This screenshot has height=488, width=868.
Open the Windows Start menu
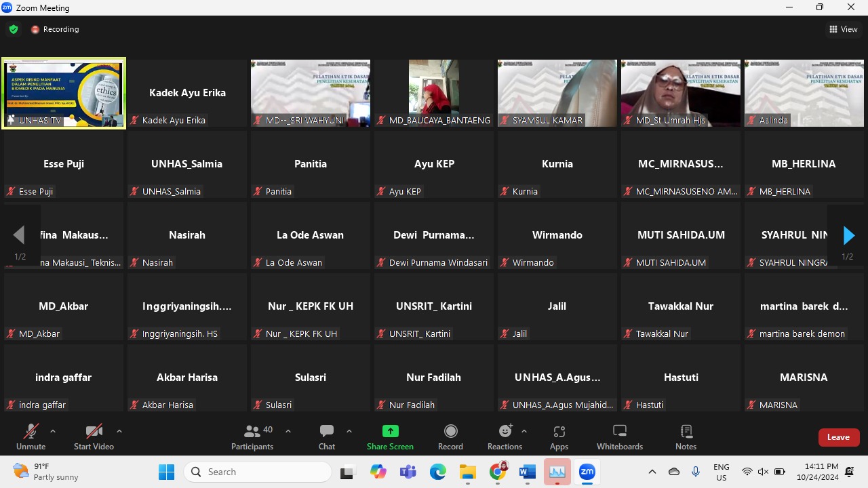coord(166,472)
